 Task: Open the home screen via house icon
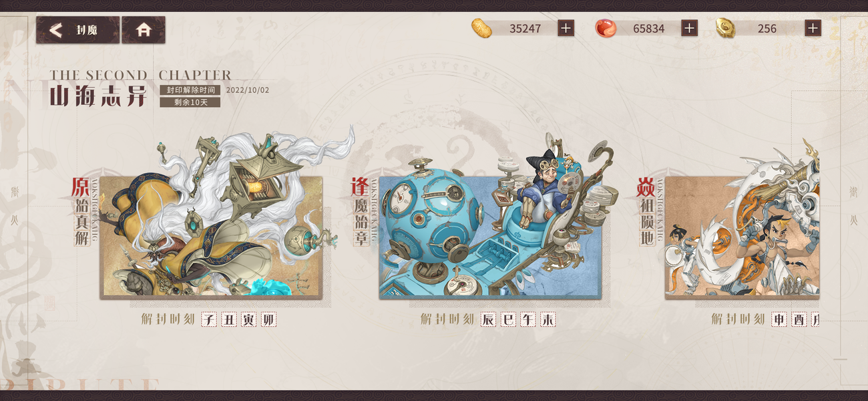pos(144,30)
